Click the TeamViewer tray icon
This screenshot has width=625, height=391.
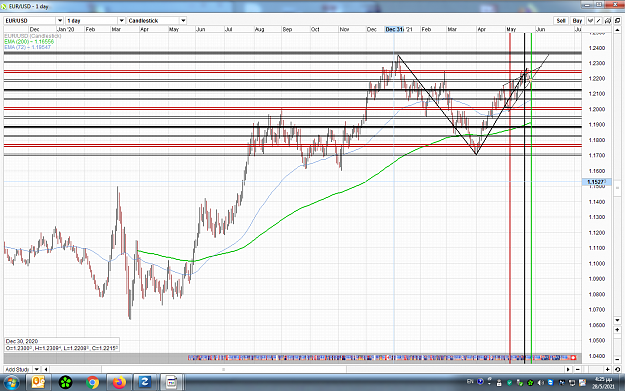(x=550, y=383)
